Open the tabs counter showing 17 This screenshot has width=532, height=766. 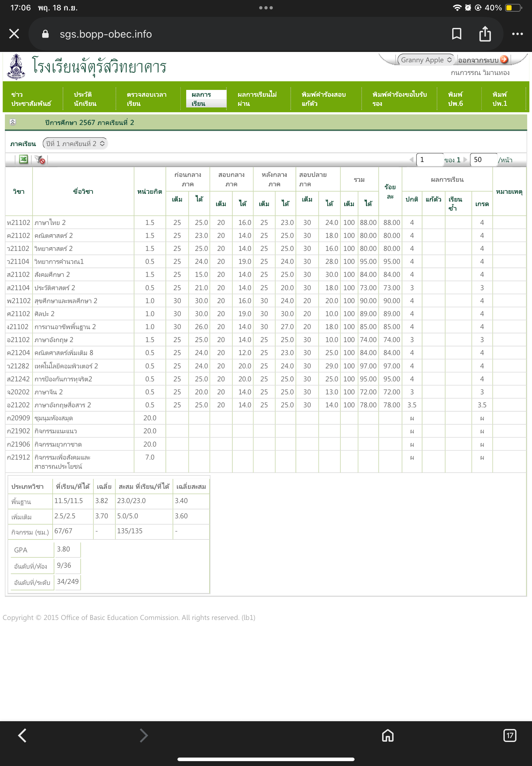tap(509, 735)
